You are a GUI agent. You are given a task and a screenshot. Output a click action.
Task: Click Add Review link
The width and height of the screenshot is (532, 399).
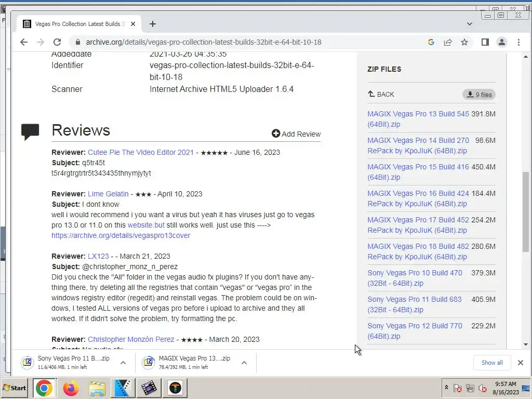pos(296,134)
